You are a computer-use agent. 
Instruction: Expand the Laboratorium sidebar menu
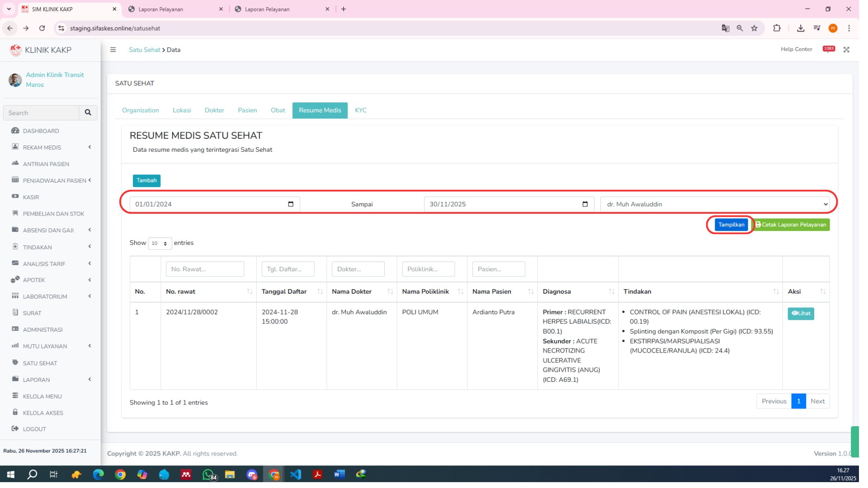[45, 297]
